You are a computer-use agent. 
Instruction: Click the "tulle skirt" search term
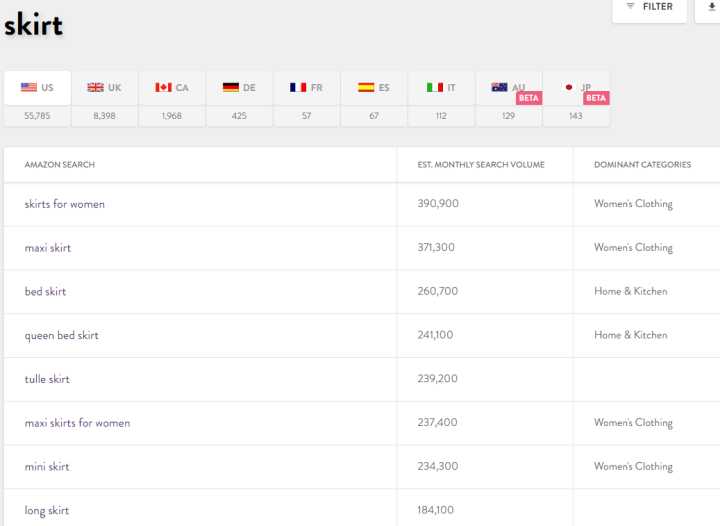click(x=47, y=380)
